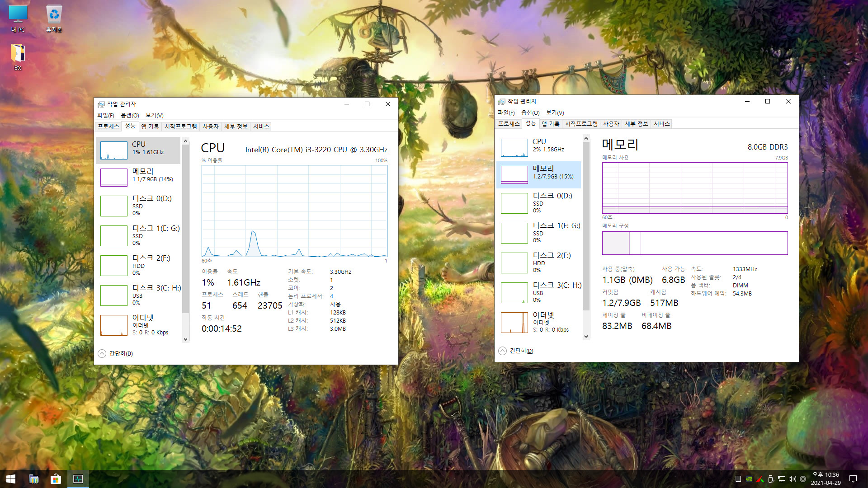This screenshot has height=488, width=868.
Task: Click red-green triangle tray icon
Action: click(x=760, y=479)
